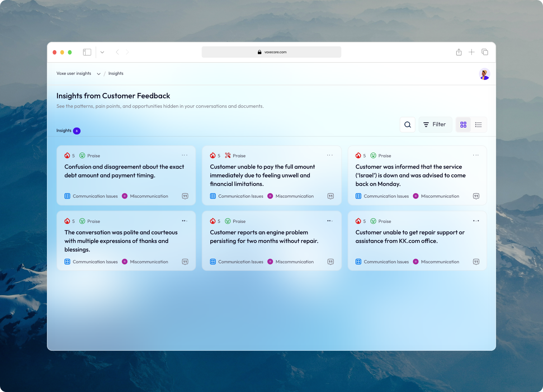Open the quote icon on the engine problem card
543x392 pixels.
[x=330, y=262]
